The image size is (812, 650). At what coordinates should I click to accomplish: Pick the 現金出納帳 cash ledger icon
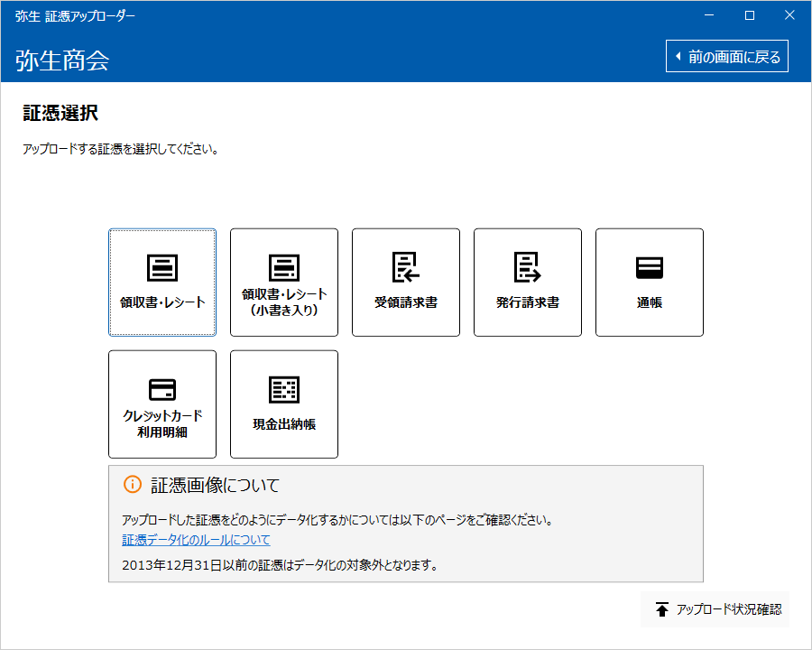[x=284, y=389]
